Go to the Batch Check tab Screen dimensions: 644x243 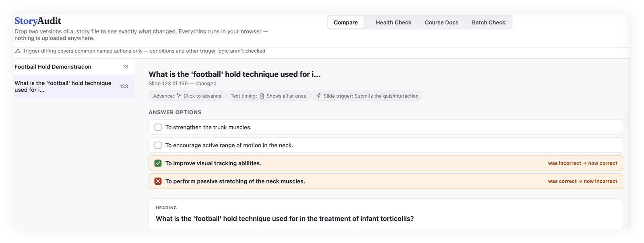pyautogui.click(x=489, y=23)
